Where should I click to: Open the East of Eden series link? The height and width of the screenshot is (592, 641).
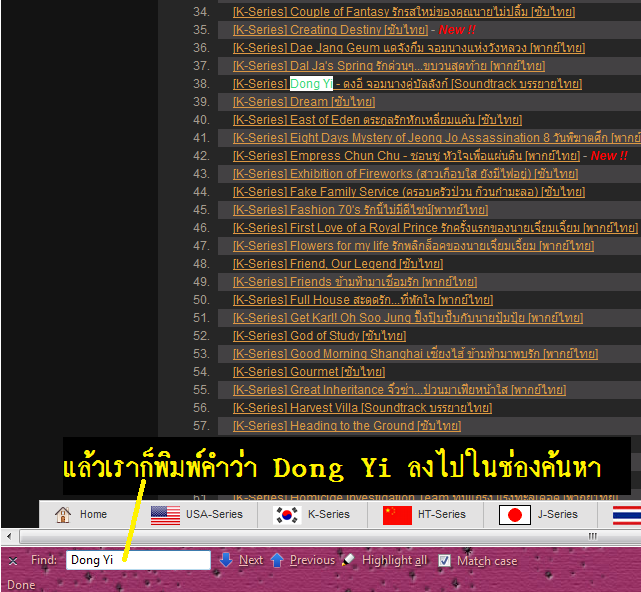[377, 120]
